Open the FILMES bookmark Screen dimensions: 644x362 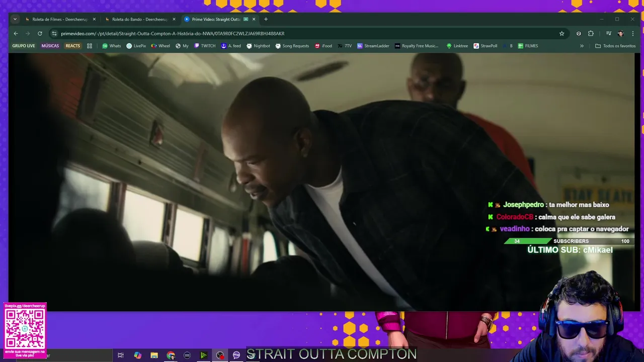tap(528, 46)
